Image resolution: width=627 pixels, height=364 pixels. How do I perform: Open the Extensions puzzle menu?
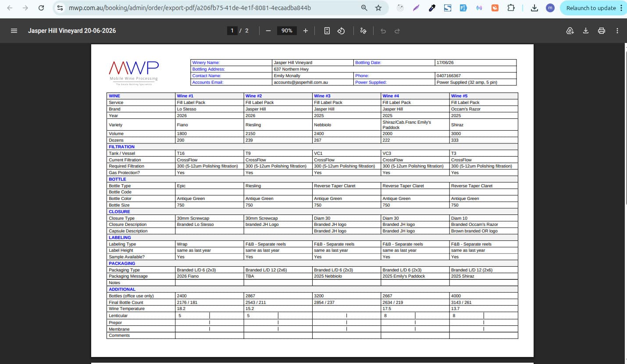pos(511,8)
